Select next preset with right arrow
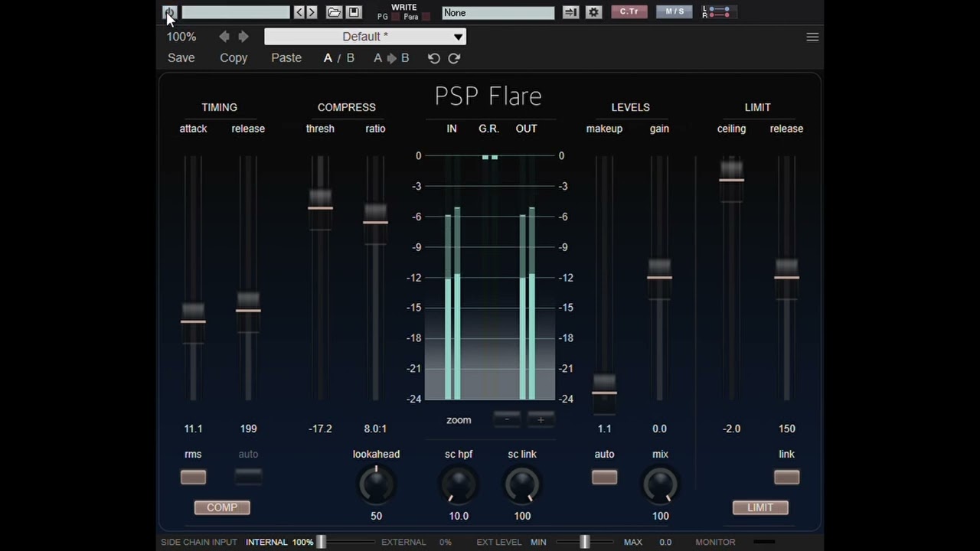The width and height of the screenshot is (980, 551). (x=243, y=36)
